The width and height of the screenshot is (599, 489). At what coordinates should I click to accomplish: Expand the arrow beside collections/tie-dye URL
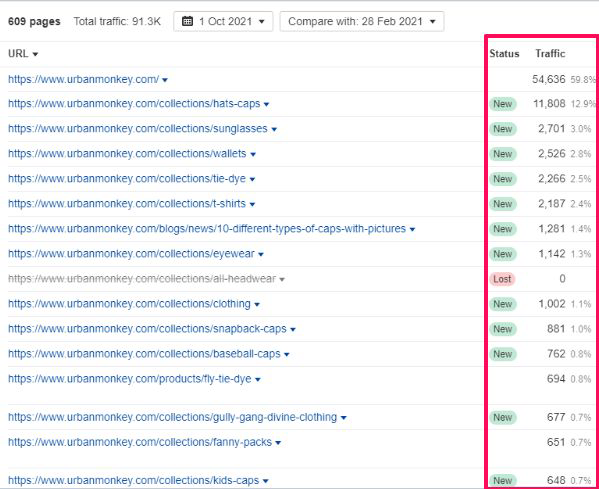click(252, 179)
